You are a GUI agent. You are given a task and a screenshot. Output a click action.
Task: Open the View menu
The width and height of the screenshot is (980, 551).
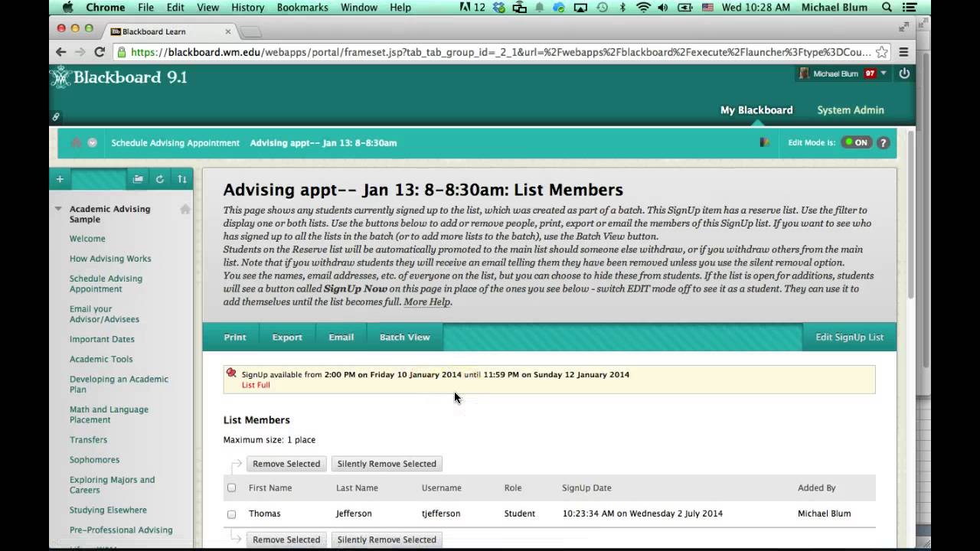point(207,8)
